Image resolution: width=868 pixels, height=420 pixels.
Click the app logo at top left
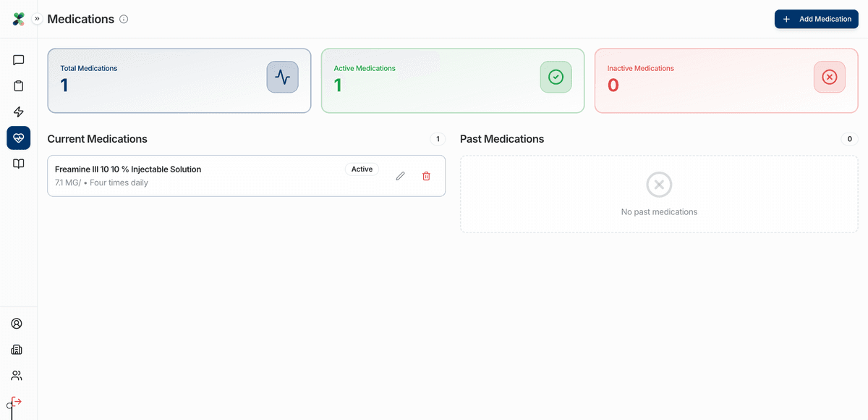18,19
